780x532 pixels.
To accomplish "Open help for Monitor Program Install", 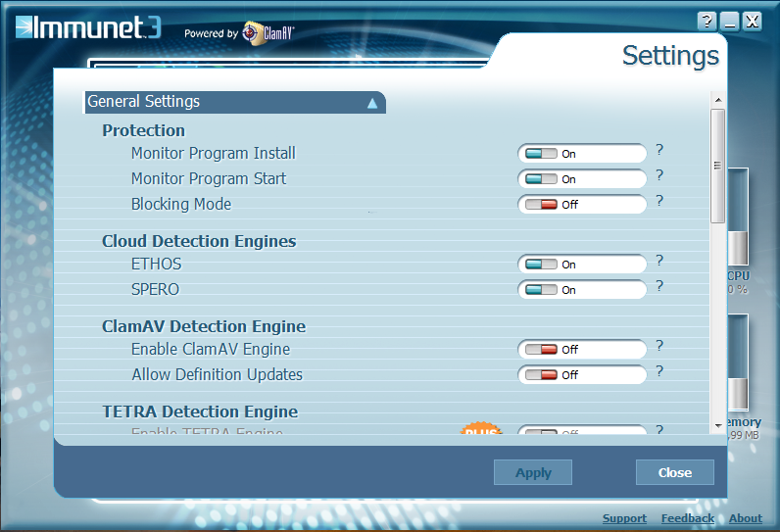I will (659, 150).
